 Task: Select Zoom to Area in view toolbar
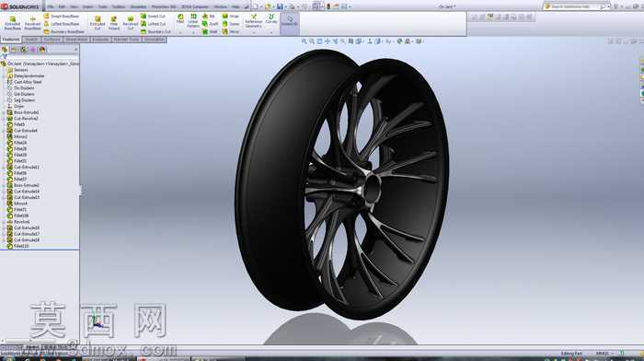[x=312, y=41]
